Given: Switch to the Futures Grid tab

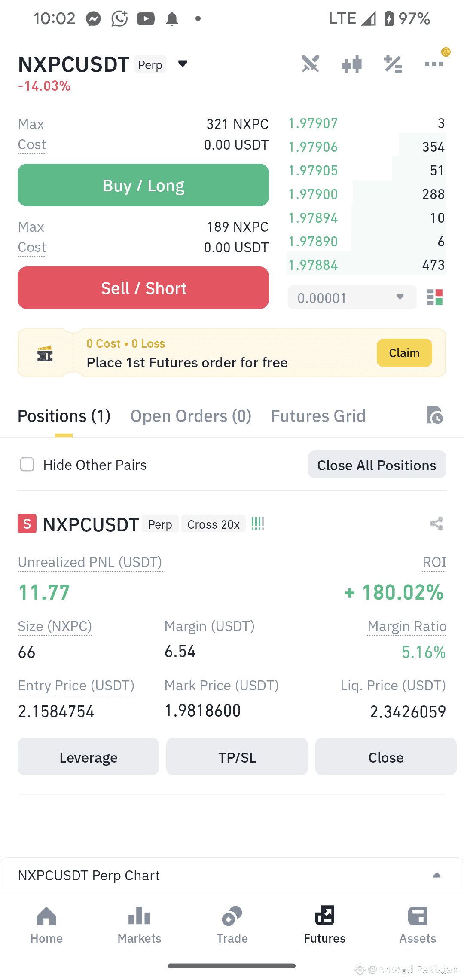Looking at the screenshot, I should pyautogui.click(x=318, y=416).
